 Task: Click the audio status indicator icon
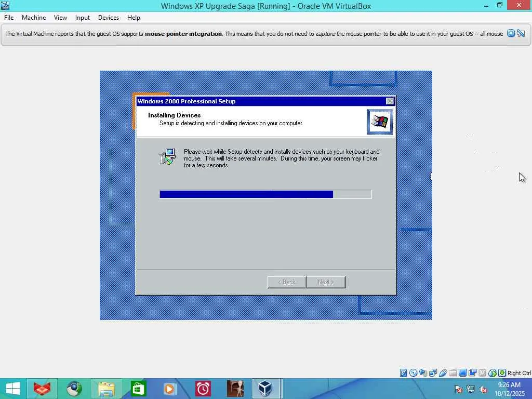423,373
